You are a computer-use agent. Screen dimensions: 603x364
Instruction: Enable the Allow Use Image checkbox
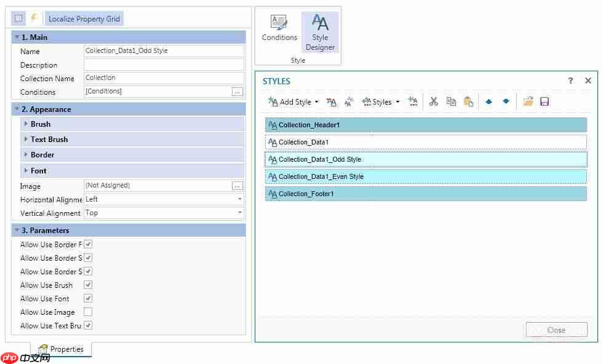click(87, 312)
